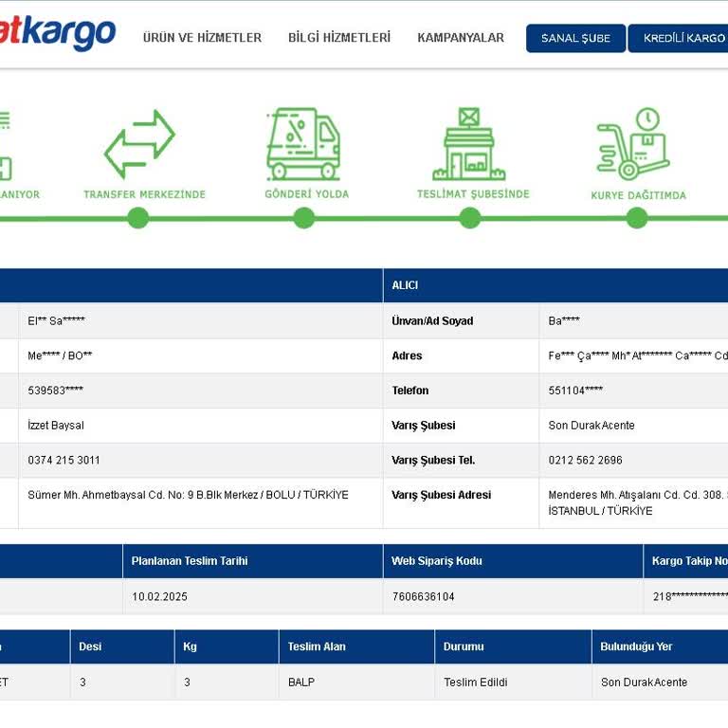This screenshot has height=728, width=728.
Task: Click web order code 7606636104
Action: [x=424, y=596]
